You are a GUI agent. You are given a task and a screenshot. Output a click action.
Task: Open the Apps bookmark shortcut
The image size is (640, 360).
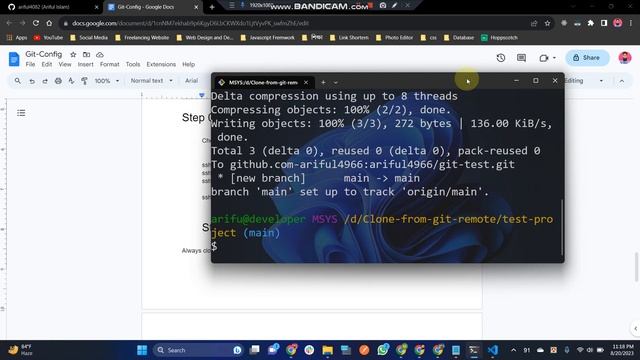17,38
